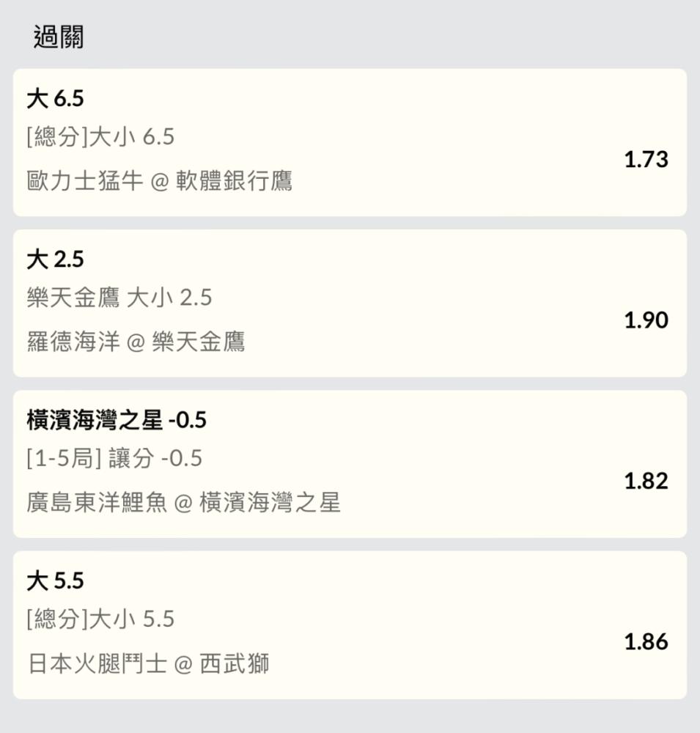Open the 大 5.5 bet title
This screenshot has height=733, width=700.
(x=55, y=581)
